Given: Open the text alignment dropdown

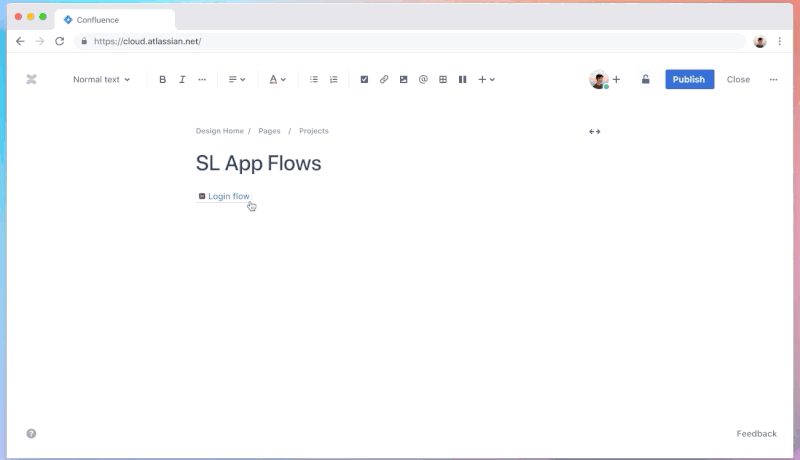Looking at the screenshot, I should click(x=237, y=80).
